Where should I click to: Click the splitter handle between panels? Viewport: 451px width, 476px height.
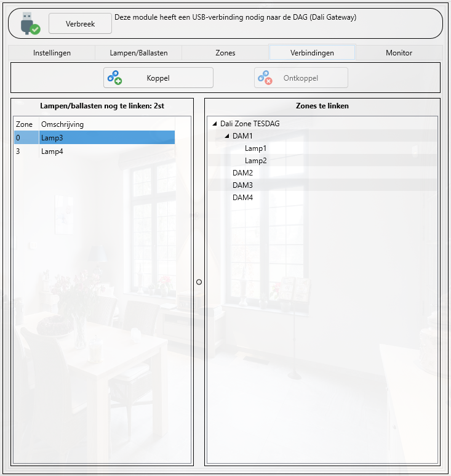[x=199, y=282]
